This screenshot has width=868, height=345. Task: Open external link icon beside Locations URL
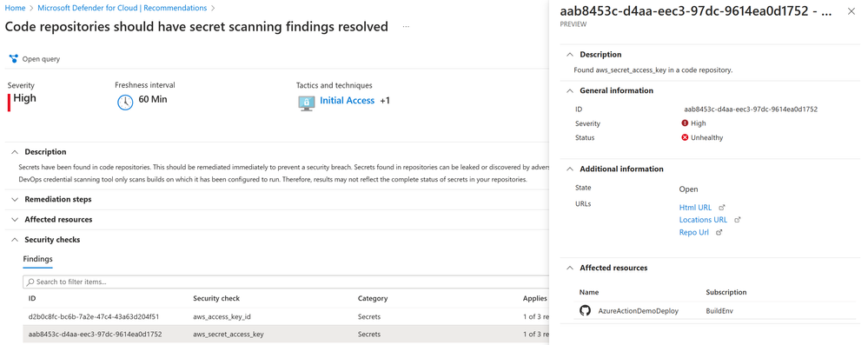point(737,220)
